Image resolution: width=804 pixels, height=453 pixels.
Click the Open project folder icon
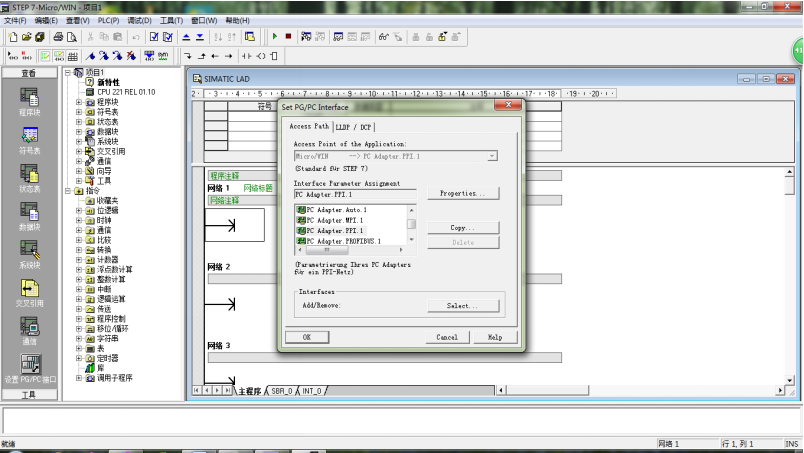26,37
